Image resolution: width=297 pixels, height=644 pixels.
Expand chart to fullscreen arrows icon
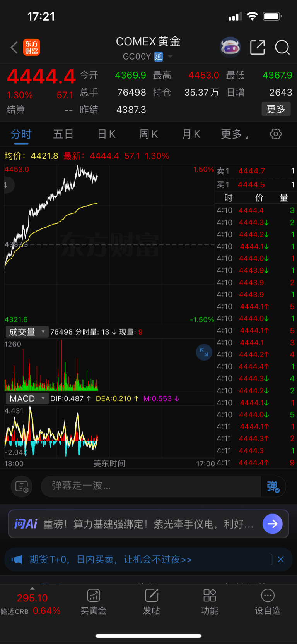[204, 352]
